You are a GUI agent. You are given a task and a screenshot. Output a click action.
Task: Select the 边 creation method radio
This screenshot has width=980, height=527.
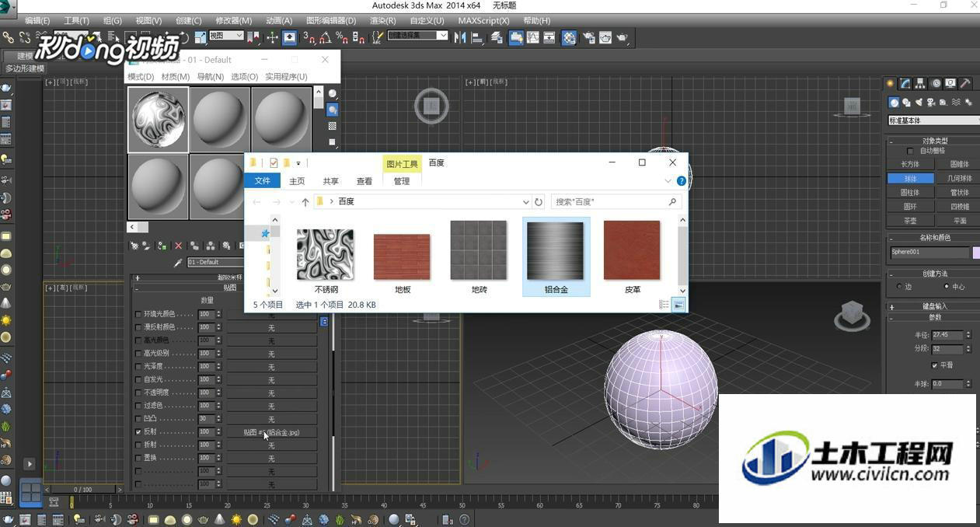click(x=898, y=287)
